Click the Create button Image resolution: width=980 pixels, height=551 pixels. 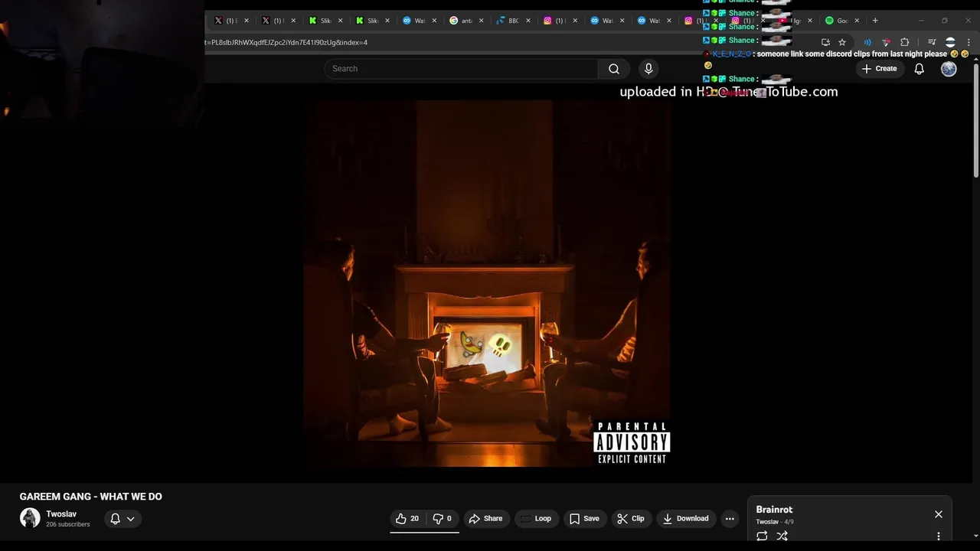tap(879, 69)
